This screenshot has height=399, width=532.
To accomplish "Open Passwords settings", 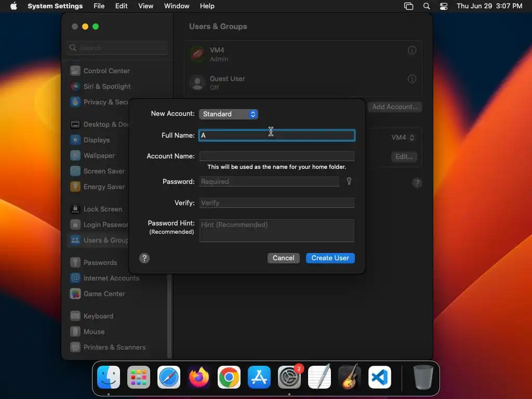I will (x=98, y=263).
